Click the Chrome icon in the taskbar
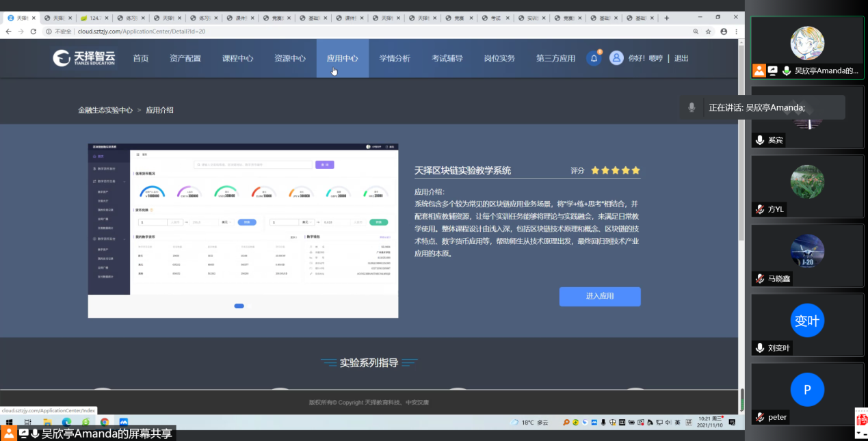Viewport: 868px width, 441px height. (x=105, y=423)
